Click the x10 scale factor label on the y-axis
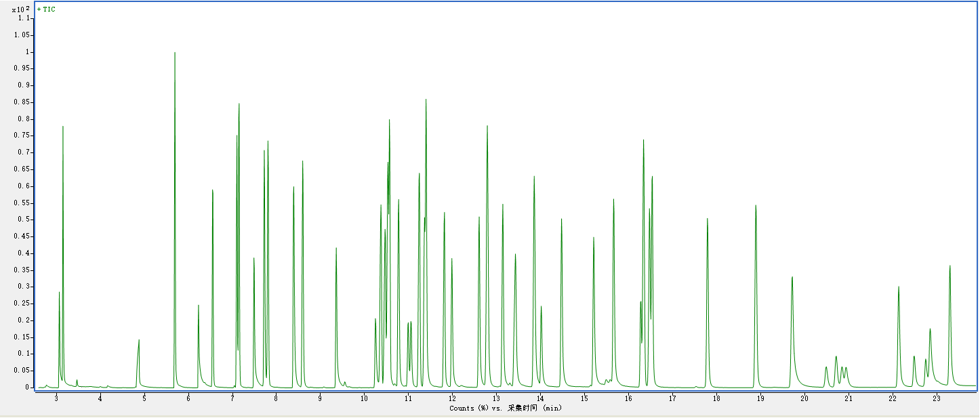980x418 pixels. coord(21,9)
